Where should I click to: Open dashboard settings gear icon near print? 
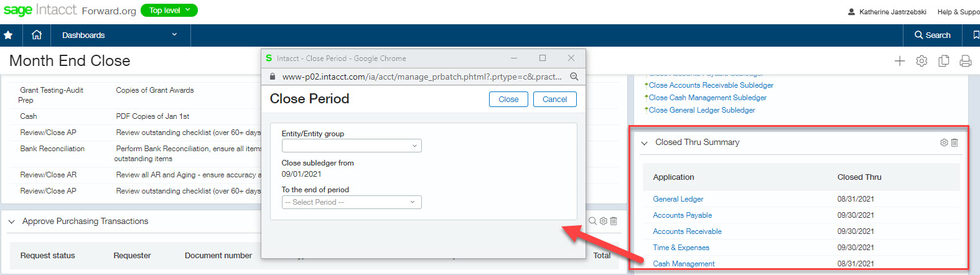[922, 61]
